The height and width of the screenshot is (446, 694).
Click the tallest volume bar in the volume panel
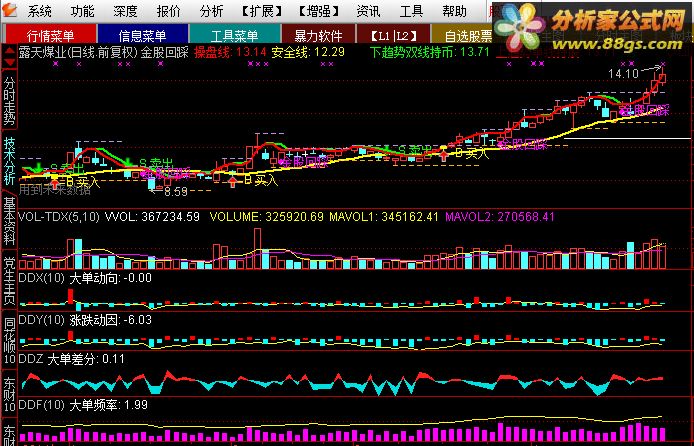tap(257, 249)
